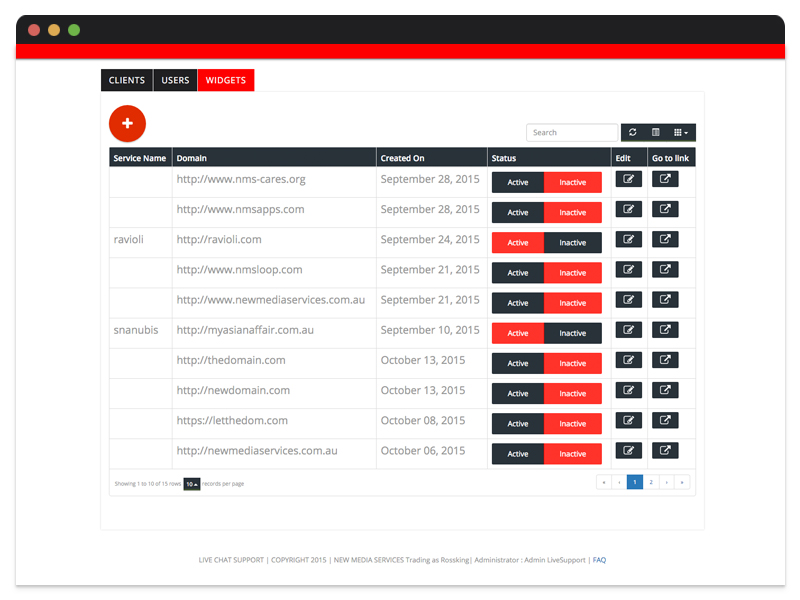This screenshot has width=800, height=600.
Task: Switch to the Clients tab
Action: [x=127, y=80]
